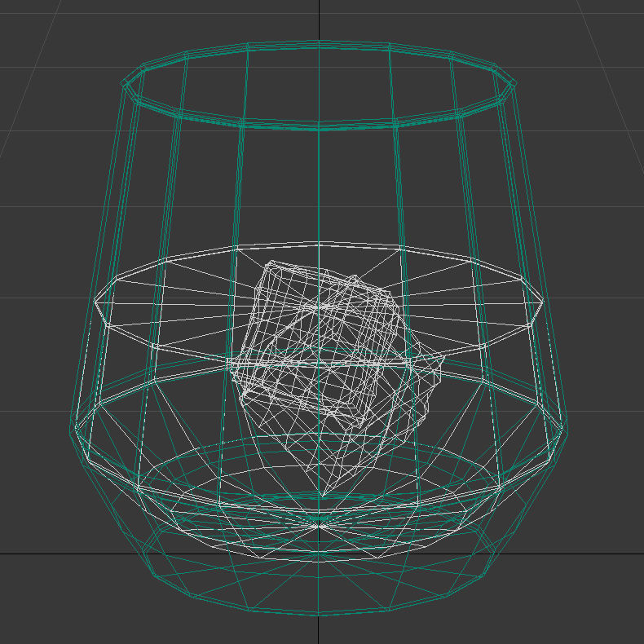This screenshot has width=644, height=644.
Task: Select the white liquid surface disc mesh
Action: click(319, 303)
